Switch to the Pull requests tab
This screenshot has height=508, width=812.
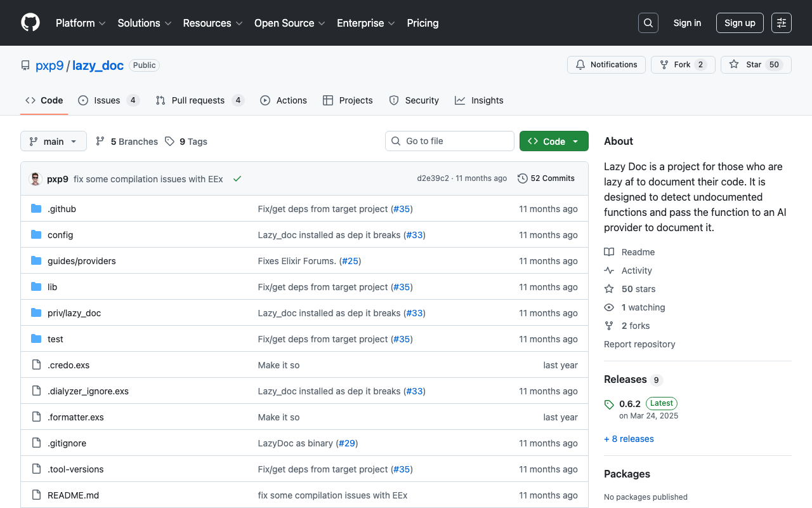click(x=198, y=100)
